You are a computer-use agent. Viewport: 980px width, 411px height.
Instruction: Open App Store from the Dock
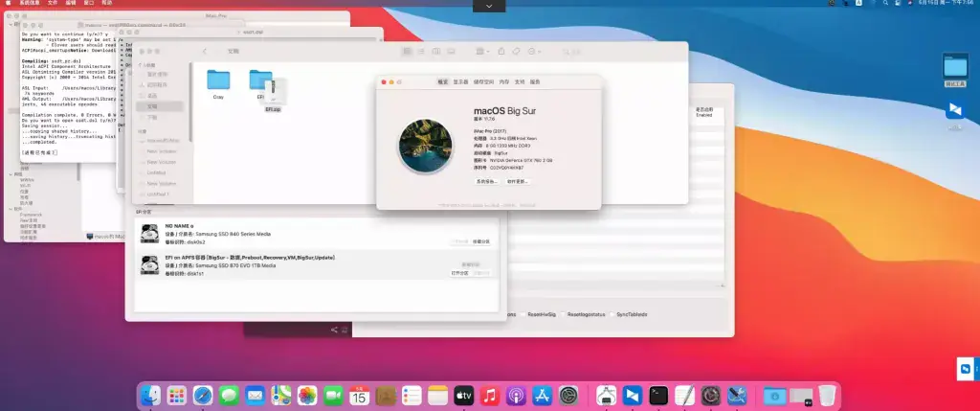[543, 396]
